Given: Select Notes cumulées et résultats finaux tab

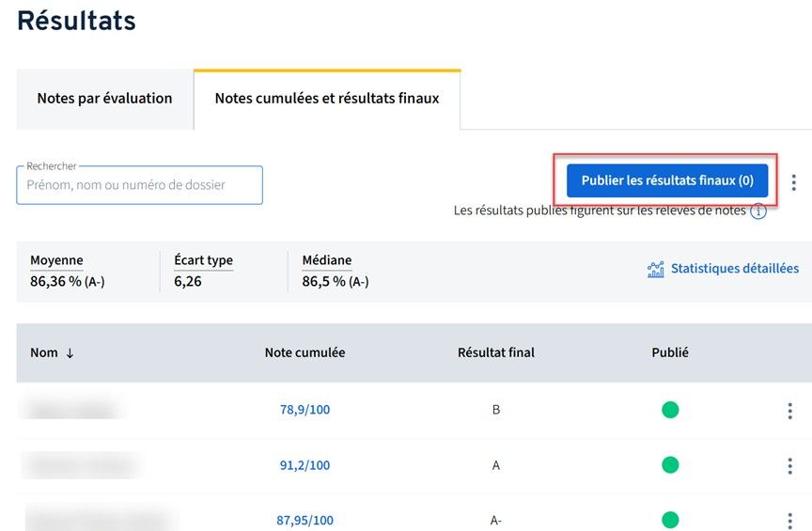Looking at the screenshot, I should (326, 99).
